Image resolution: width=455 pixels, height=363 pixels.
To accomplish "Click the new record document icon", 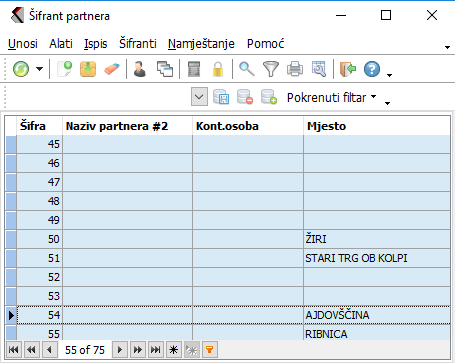I will [x=65, y=69].
